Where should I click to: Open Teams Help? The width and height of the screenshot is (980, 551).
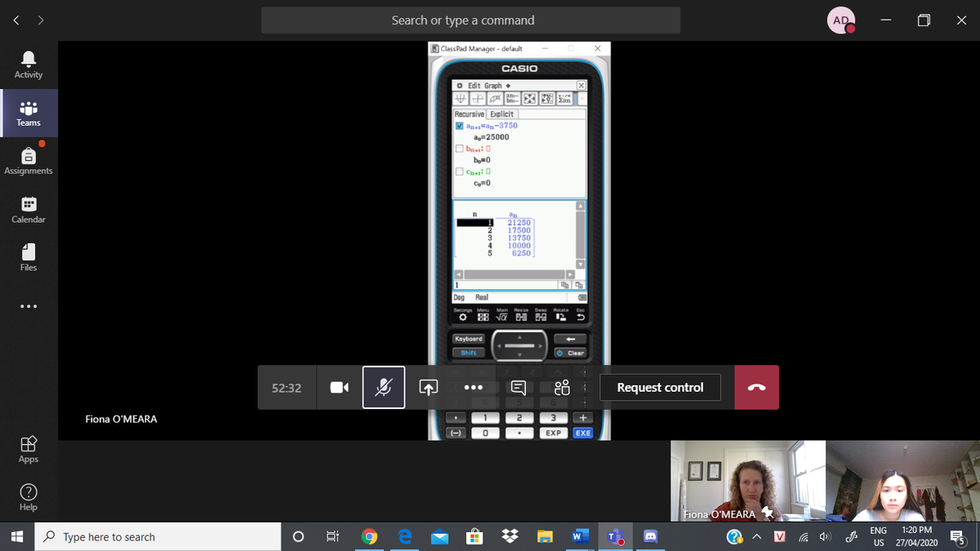[29, 497]
